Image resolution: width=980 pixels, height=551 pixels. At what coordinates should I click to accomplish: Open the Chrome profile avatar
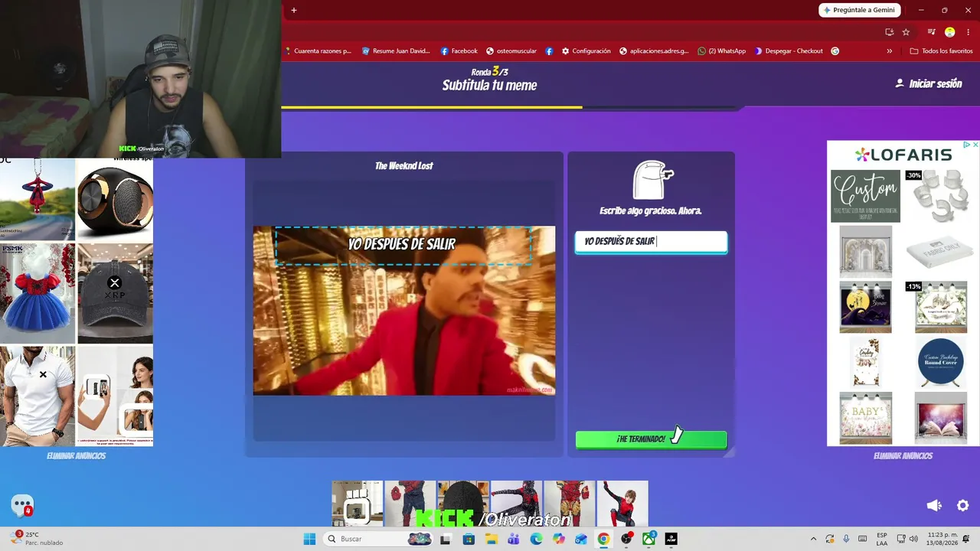point(950,32)
